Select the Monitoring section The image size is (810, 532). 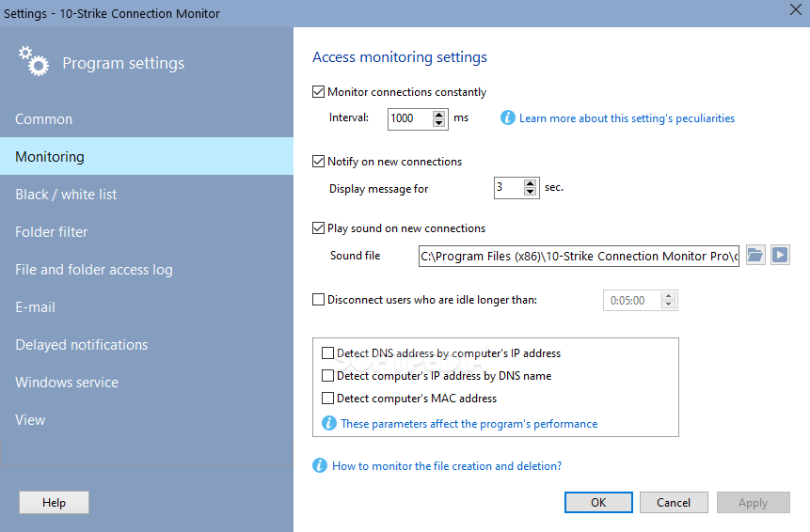pyautogui.click(x=147, y=156)
